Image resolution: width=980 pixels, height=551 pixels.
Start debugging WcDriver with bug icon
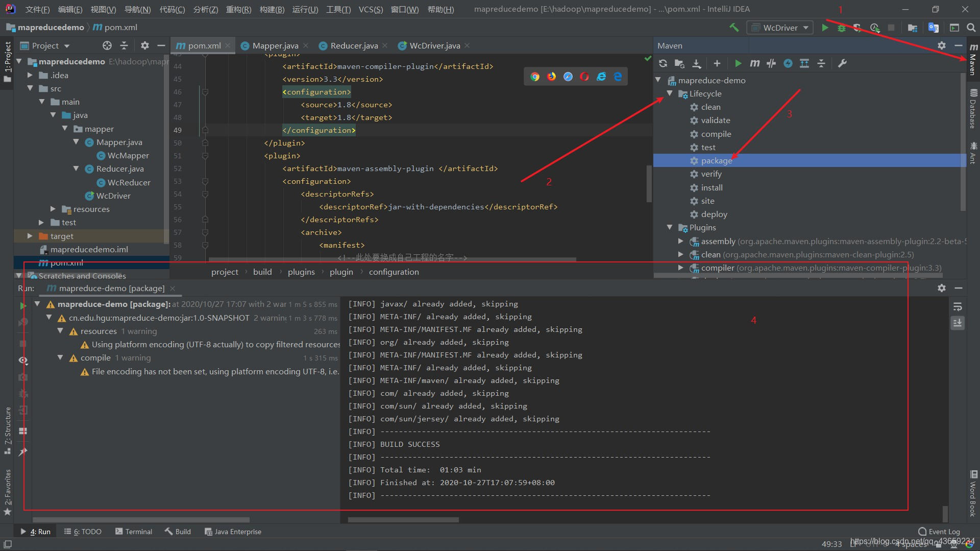pyautogui.click(x=841, y=28)
